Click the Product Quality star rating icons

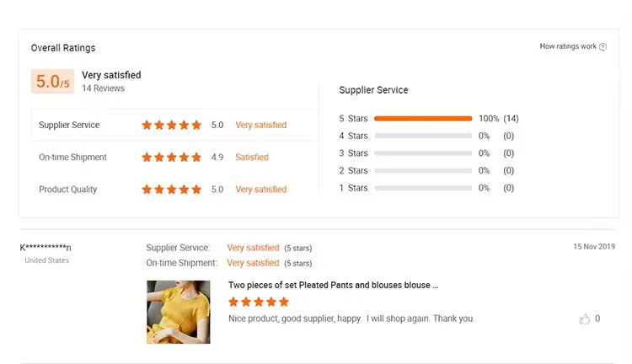pyautogui.click(x=171, y=190)
